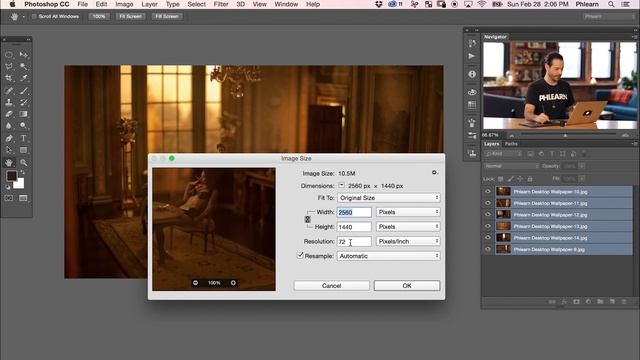Select the Crop tool
640x360 pixels.
click(9, 78)
